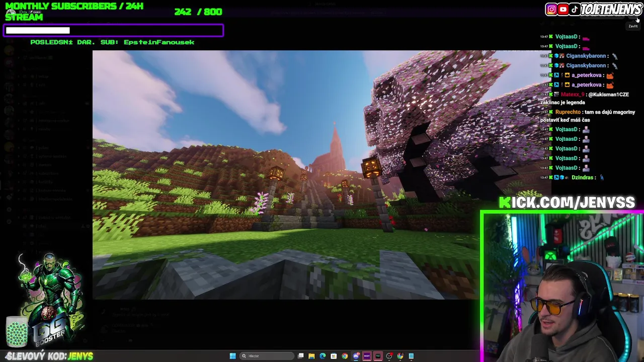Click the streamer webcam feed
The height and width of the screenshot is (362, 644).
click(x=562, y=288)
